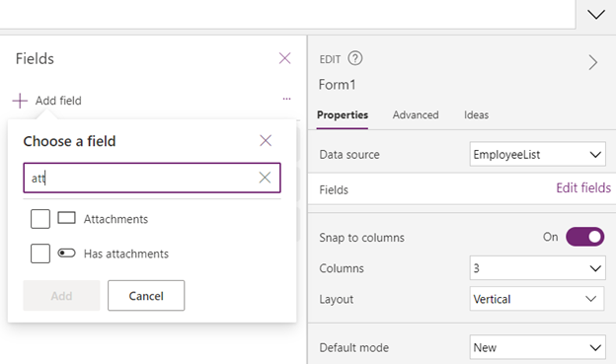Open the Default mode dropdown

click(x=537, y=347)
